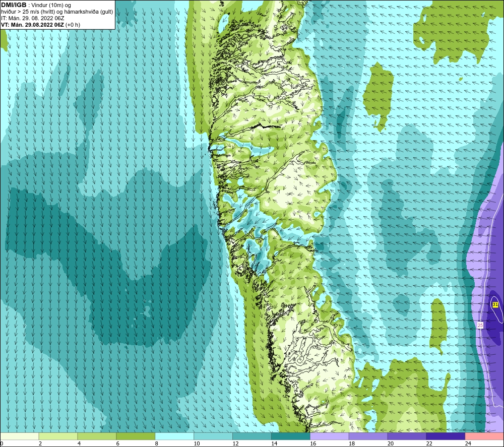
Task: Click the light green 2–4 m/s legend swatch
Action: click(58, 436)
